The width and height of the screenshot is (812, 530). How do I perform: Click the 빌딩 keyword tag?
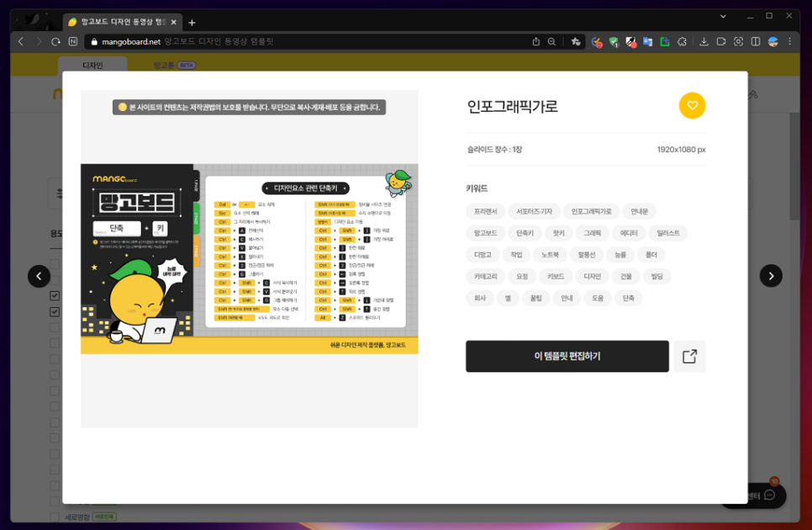[x=656, y=277]
